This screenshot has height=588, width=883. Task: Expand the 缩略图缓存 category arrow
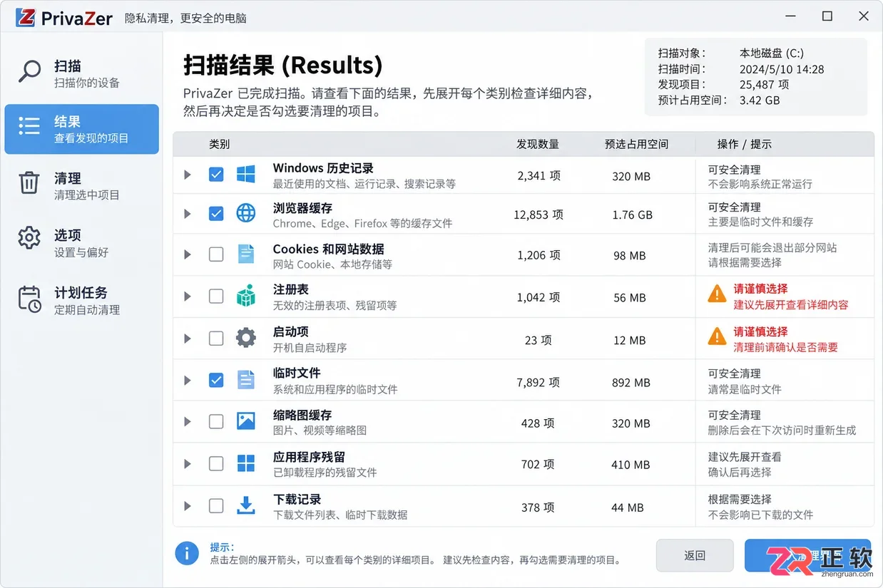(x=188, y=422)
